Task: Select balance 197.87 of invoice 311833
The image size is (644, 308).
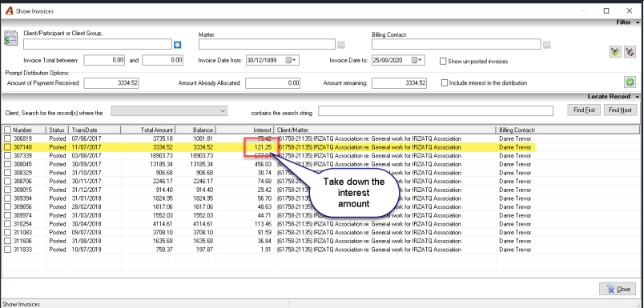Action: [x=205, y=250]
